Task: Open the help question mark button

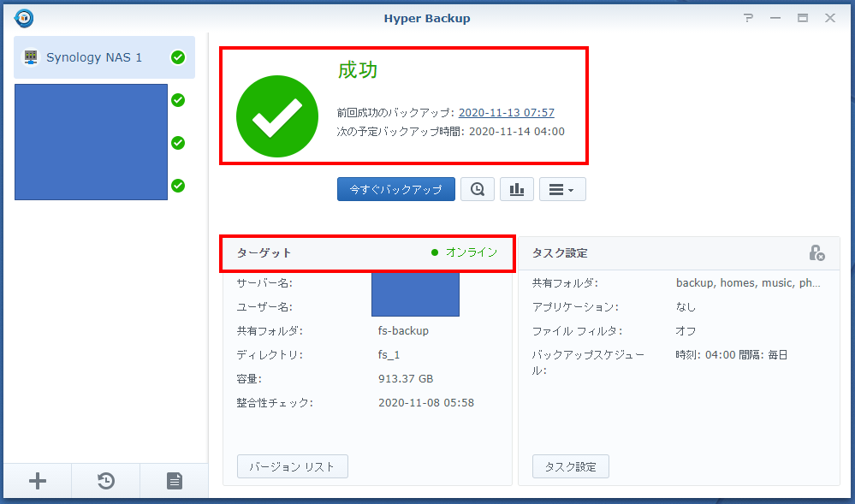Action: point(748,18)
